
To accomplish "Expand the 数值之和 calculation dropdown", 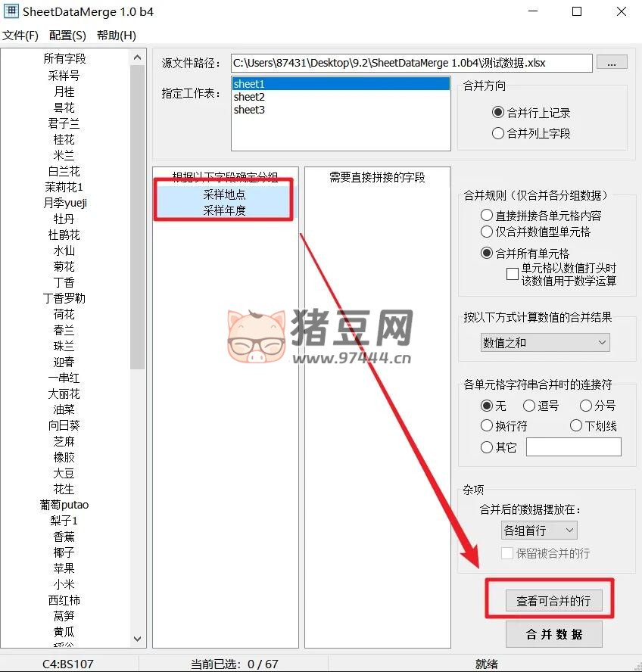I will (x=545, y=343).
